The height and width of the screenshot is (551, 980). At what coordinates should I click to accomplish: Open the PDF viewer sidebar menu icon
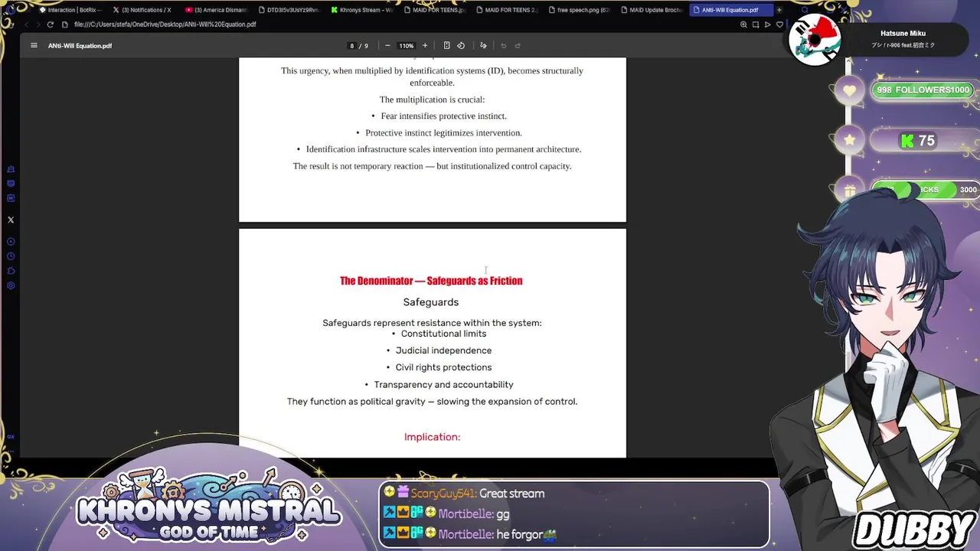34,45
